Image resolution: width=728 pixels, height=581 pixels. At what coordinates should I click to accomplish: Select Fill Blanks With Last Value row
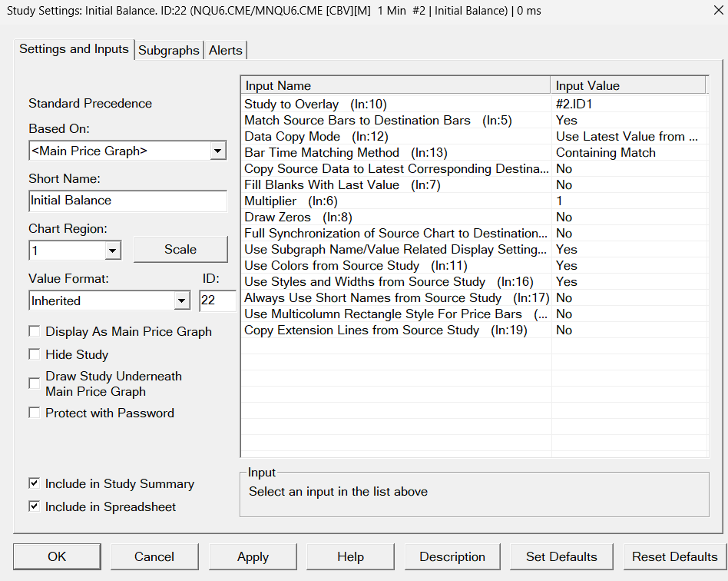[x=475, y=184]
